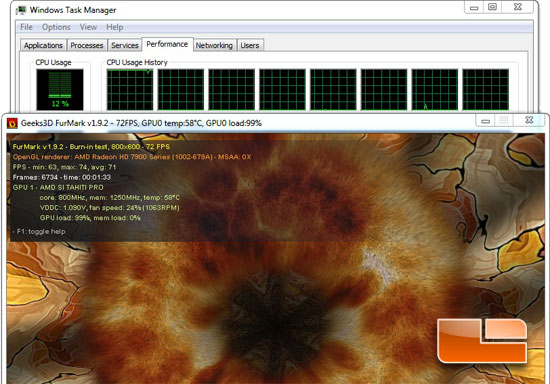The width and height of the screenshot is (550, 384).
Task: Switch to the Applications tab
Action: point(43,45)
